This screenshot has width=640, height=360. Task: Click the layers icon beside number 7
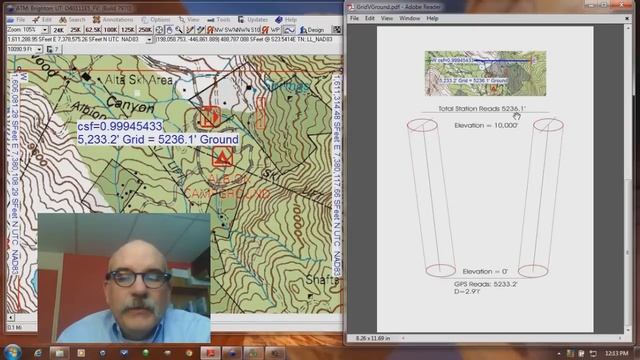coord(50,49)
